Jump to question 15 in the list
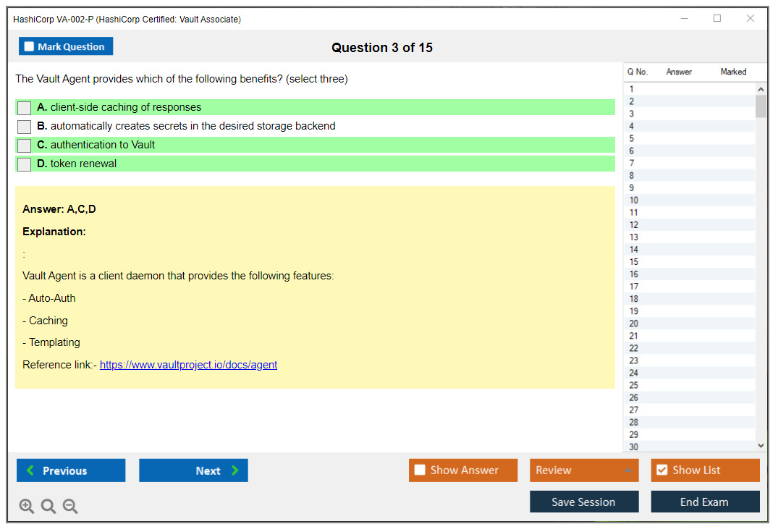The height and width of the screenshot is (532, 778). (x=634, y=262)
